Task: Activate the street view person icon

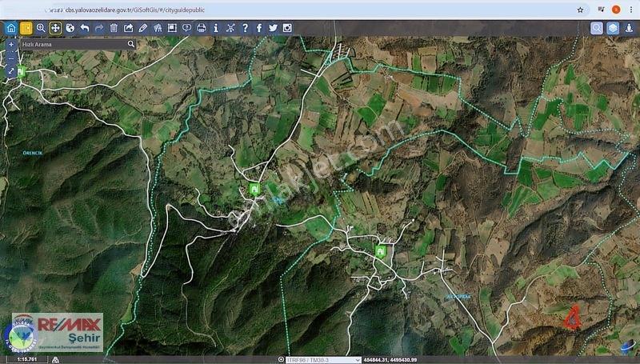Action: pyautogui.click(x=629, y=28)
